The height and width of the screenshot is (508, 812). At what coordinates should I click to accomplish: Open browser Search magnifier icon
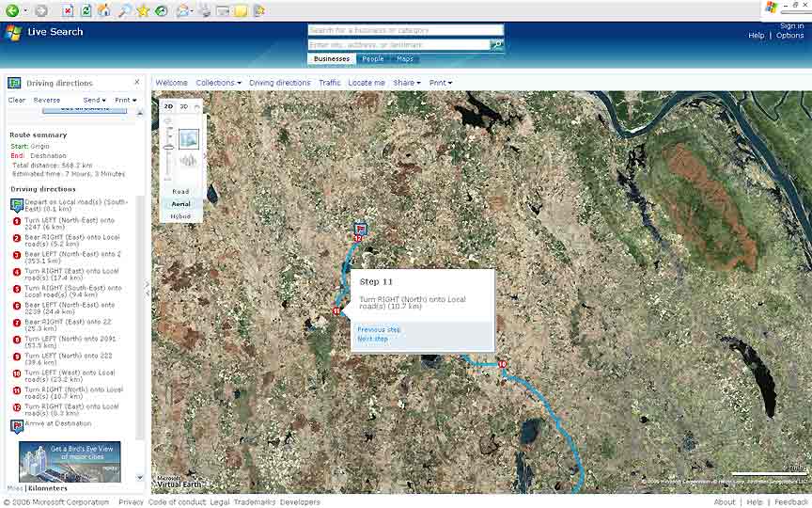[124, 10]
